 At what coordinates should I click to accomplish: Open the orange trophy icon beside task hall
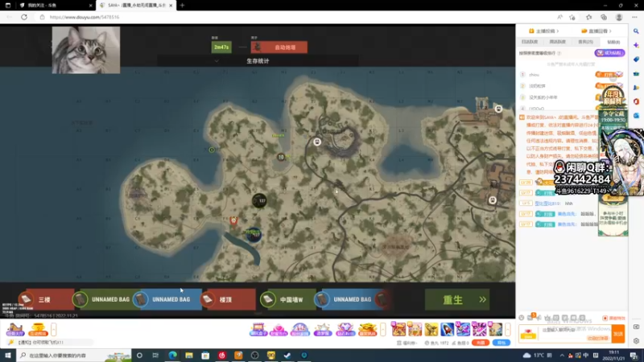[38, 330]
